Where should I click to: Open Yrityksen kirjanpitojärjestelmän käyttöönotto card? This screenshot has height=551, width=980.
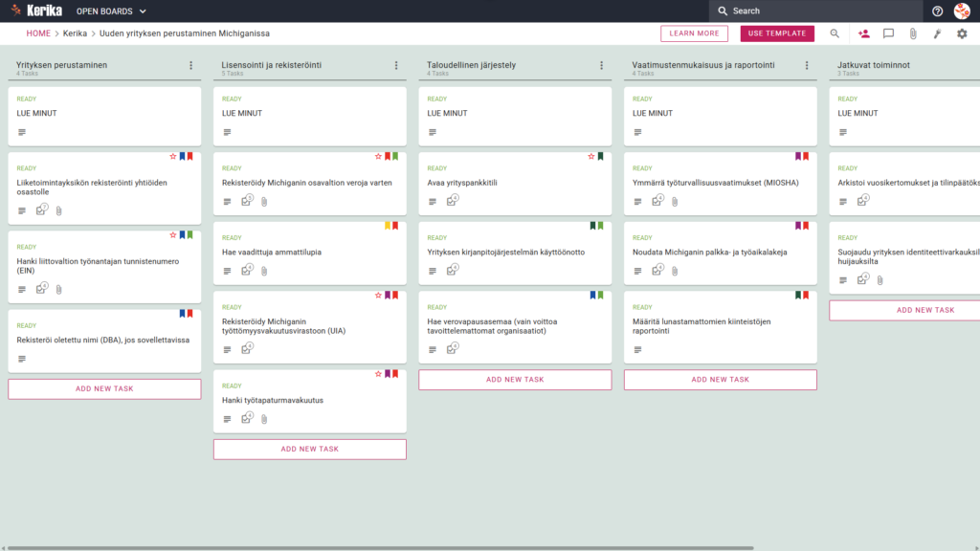[x=515, y=253]
